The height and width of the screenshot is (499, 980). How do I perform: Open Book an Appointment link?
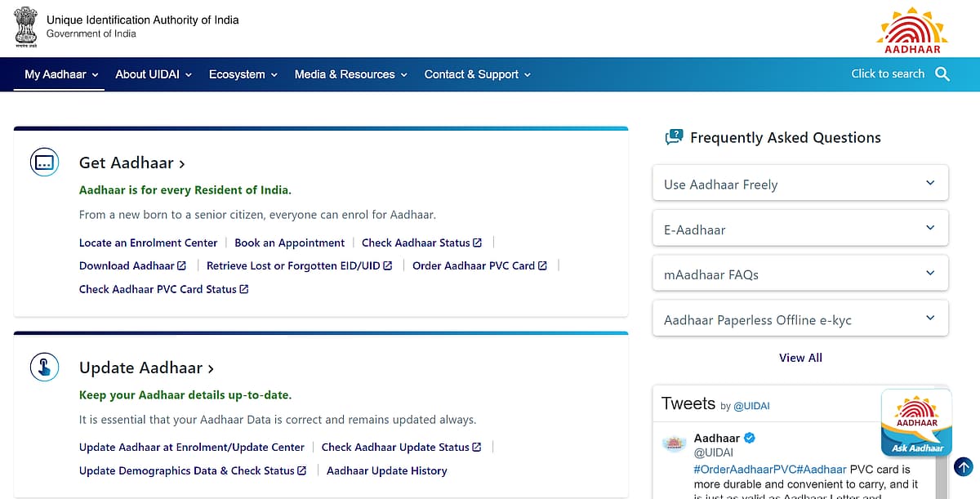click(x=289, y=243)
